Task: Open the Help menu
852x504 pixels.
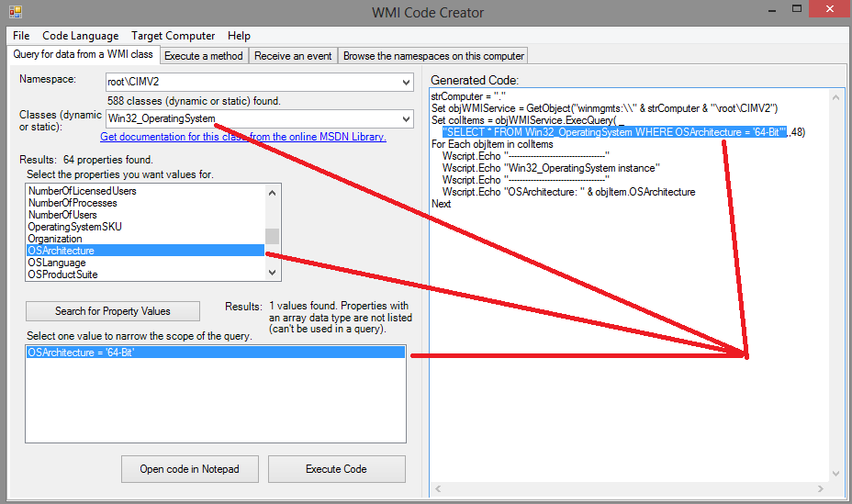Action: pos(239,36)
